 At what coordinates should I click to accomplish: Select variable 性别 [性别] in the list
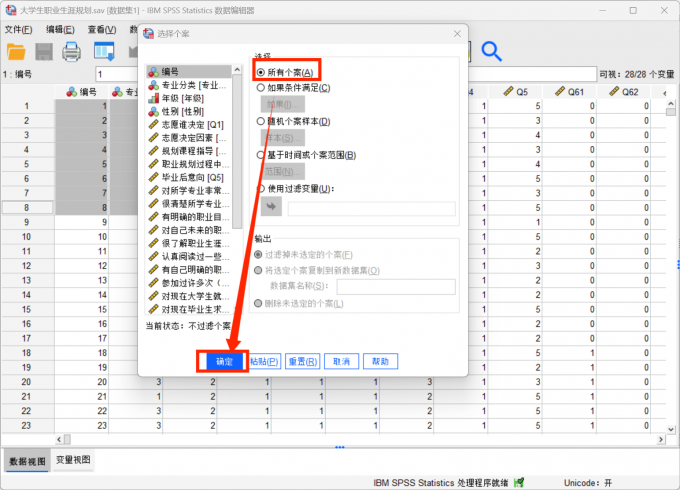coord(189,111)
